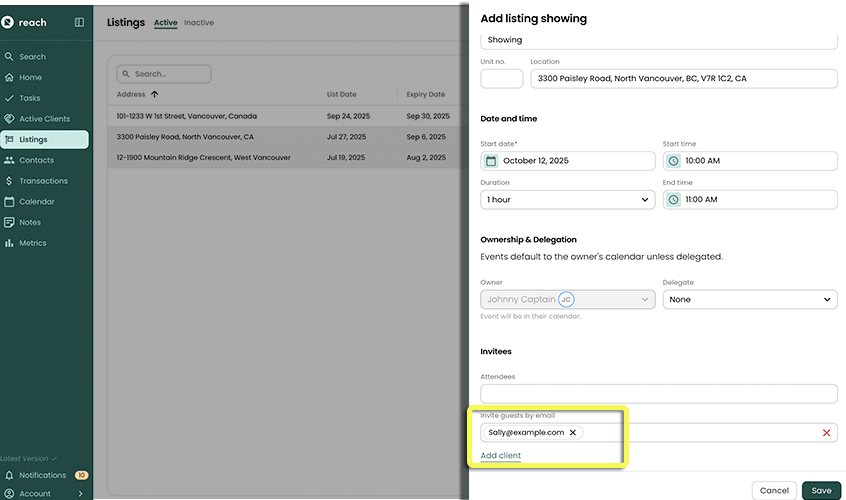Expand the Delegate dropdown
This screenshot has width=846, height=500.
point(749,299)
